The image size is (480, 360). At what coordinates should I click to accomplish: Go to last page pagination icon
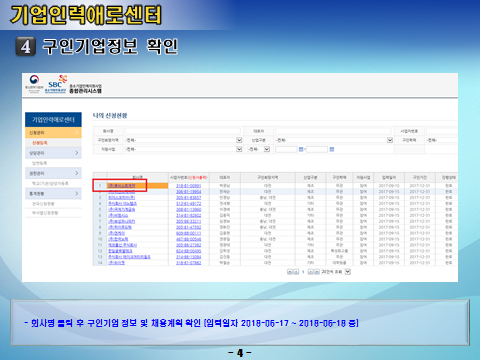pyautogui.click(x=317, y=272)
